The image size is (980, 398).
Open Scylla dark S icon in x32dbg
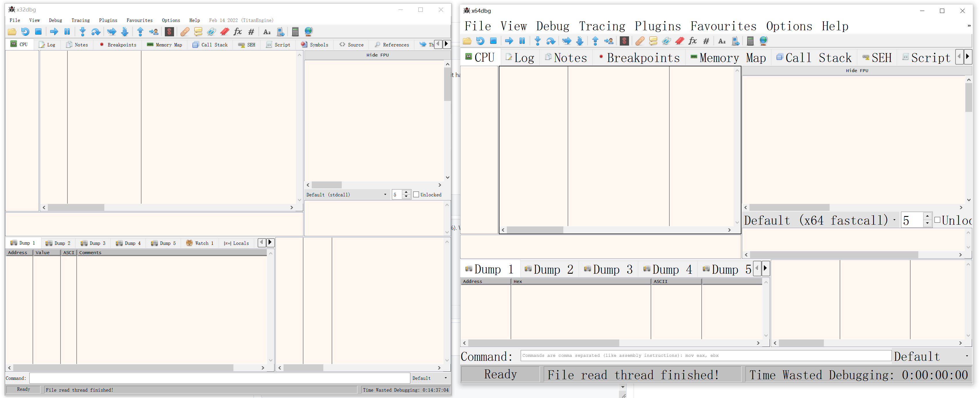[169, 32]
